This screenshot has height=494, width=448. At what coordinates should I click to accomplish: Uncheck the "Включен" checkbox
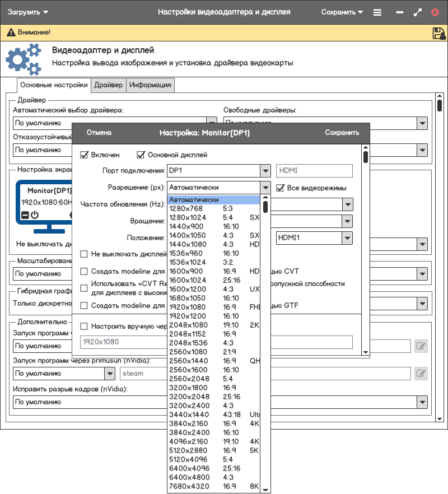point(85,155)
